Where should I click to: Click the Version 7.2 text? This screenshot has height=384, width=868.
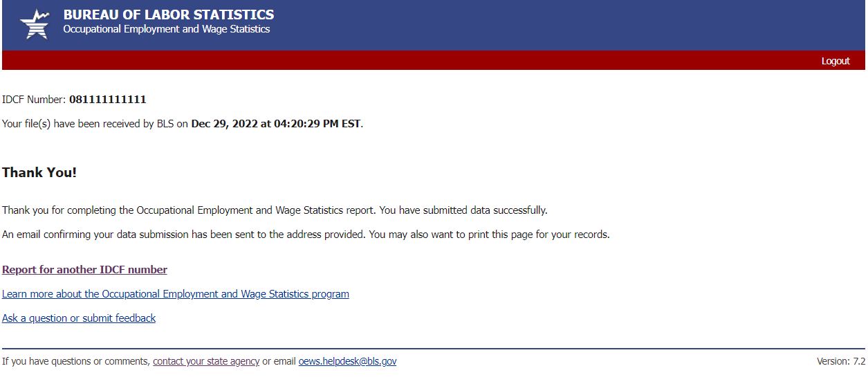point(841,361)
